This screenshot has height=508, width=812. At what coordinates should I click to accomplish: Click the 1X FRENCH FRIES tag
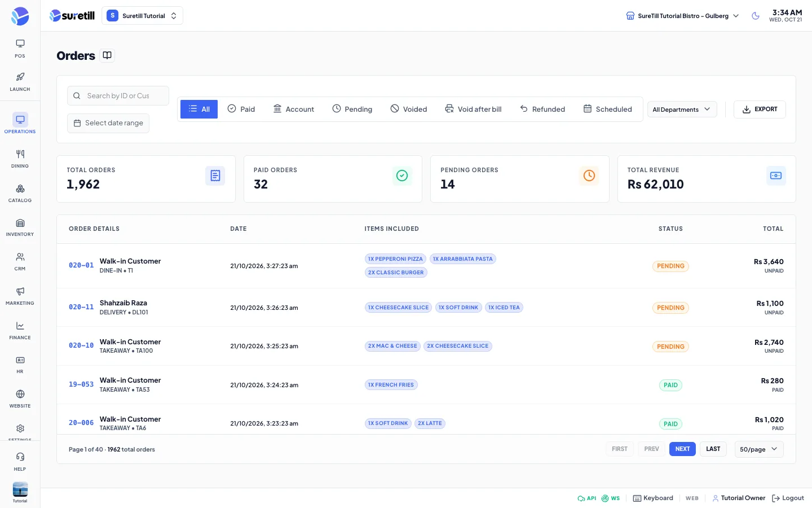391,385
